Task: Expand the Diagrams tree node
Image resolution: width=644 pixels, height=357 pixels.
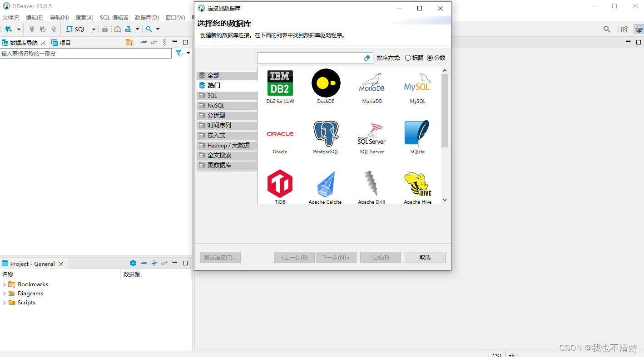Action: [4, 293]
